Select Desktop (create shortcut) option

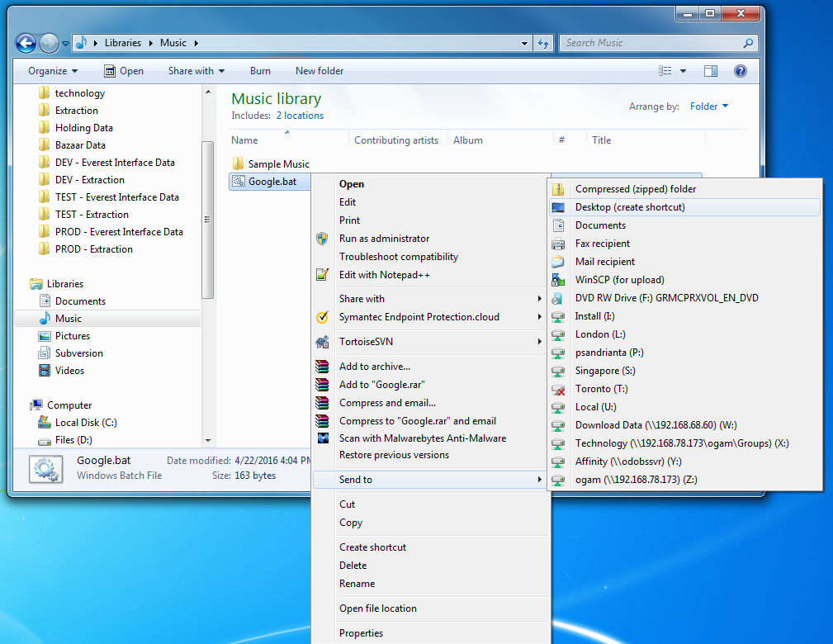tap(684, 207)
